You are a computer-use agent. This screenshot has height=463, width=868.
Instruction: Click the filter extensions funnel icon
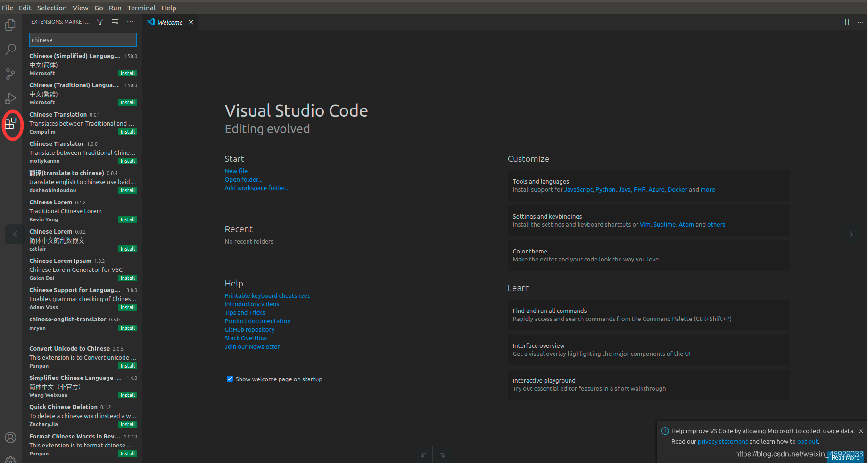point(100,22)
